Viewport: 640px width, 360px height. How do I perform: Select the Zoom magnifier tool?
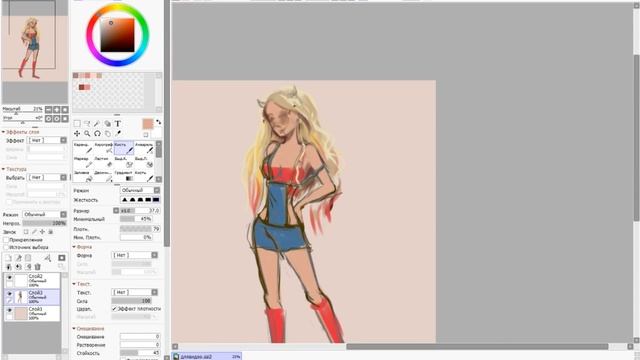point(87,133)
